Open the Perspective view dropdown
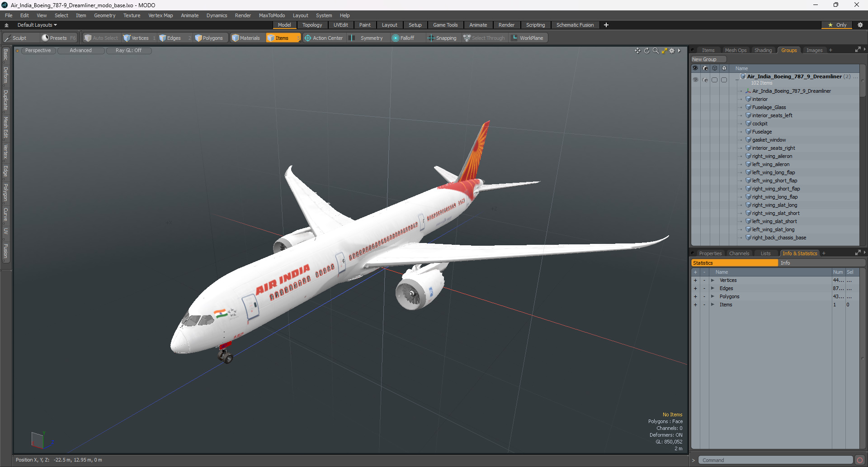The height and width of the screenshot is (467, 868). [x=38, y=51]
